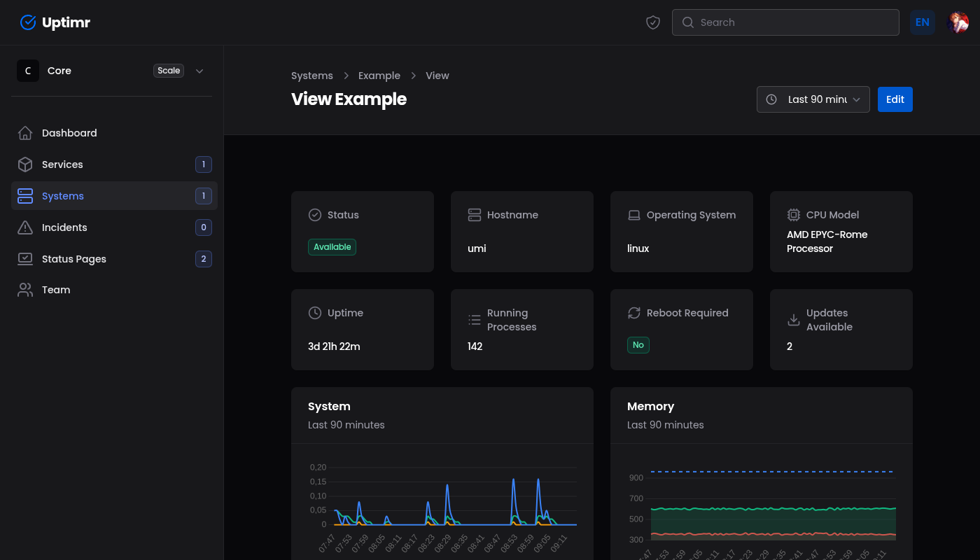
Task: Click the hostname value umi
Action: click(477, 248)
